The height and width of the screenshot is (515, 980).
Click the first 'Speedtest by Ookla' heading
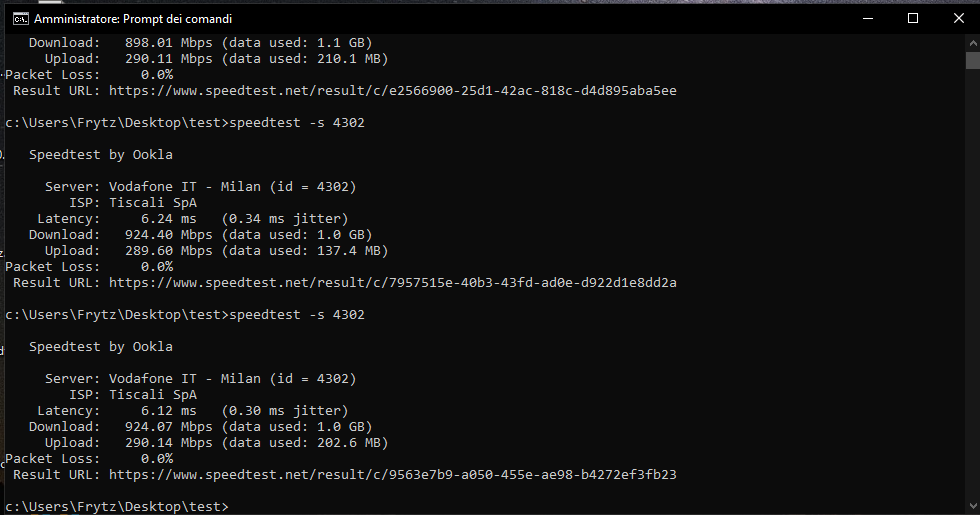(x=101, y=154)
